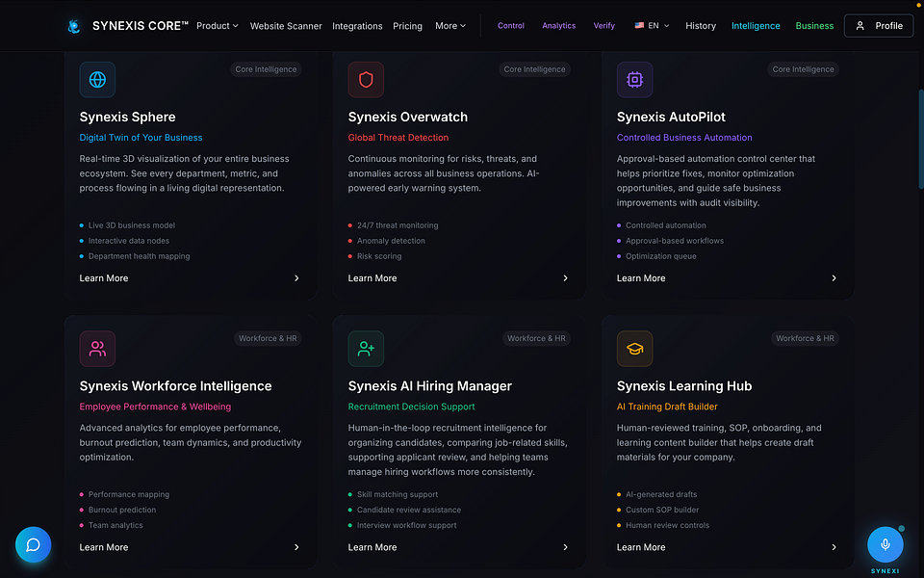This screenshot has width=924, height=578.
Task: Click the Synexis AI Hiring Manager title
Action: [430, 385]
